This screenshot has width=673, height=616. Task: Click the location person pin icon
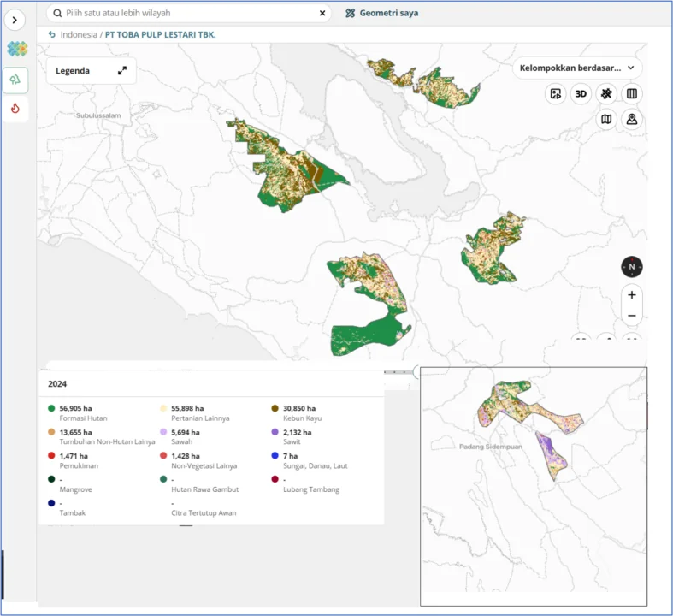[x=631, y=119]
